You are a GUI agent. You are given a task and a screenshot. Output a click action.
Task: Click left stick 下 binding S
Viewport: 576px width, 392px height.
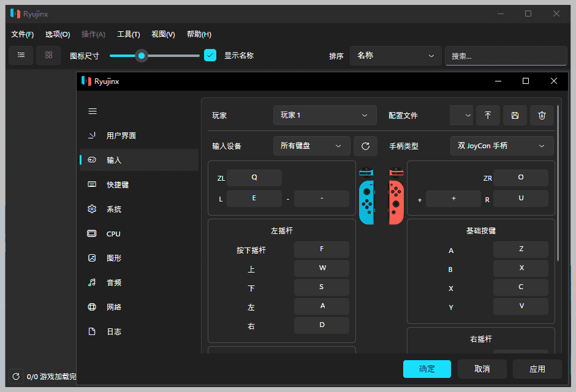pyautogui.click(x=322, y=287)
